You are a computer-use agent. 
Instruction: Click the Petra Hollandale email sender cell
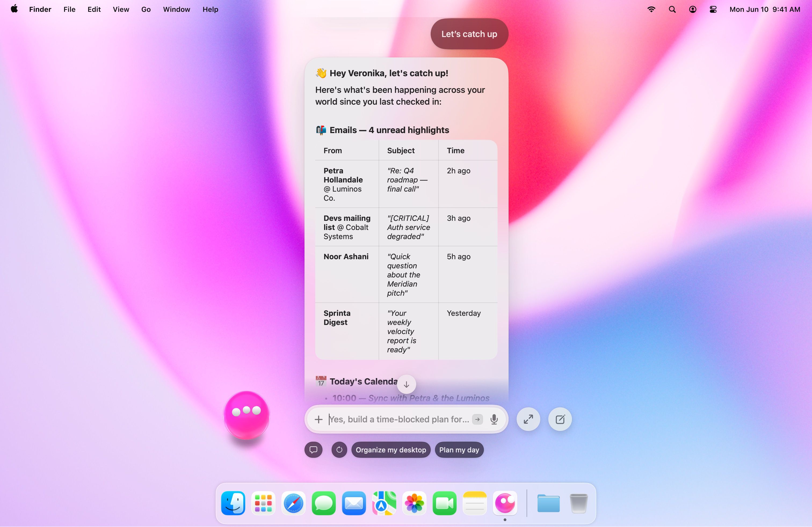coord(347,184)
